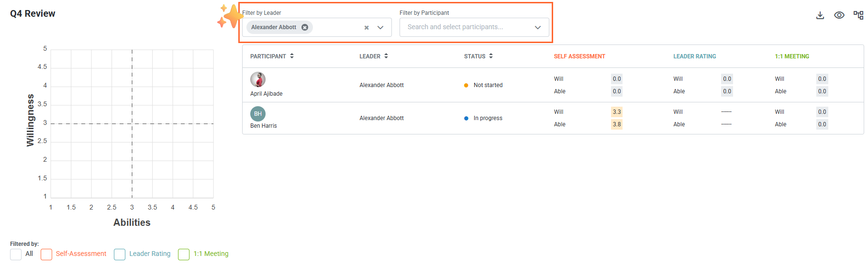Sort table by Participant column
The image size is (868, 266).
tap(292, 56)
